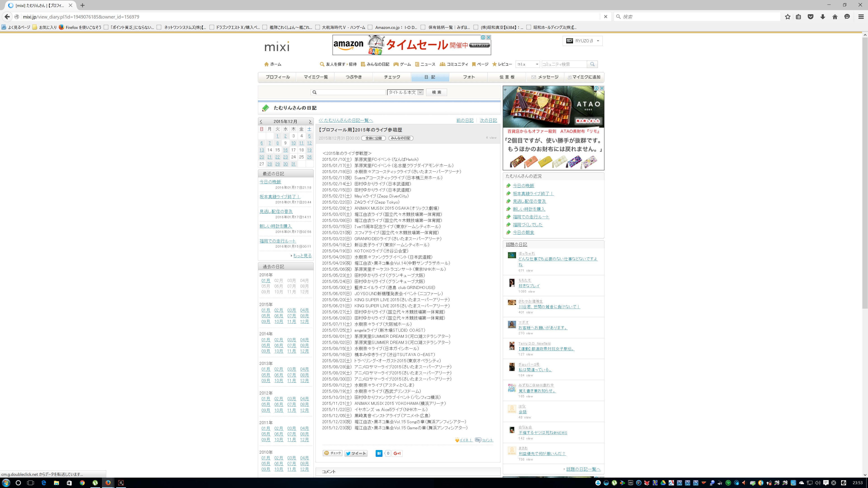
Task: Click もっと見る link
Action: tap(302, 256)
